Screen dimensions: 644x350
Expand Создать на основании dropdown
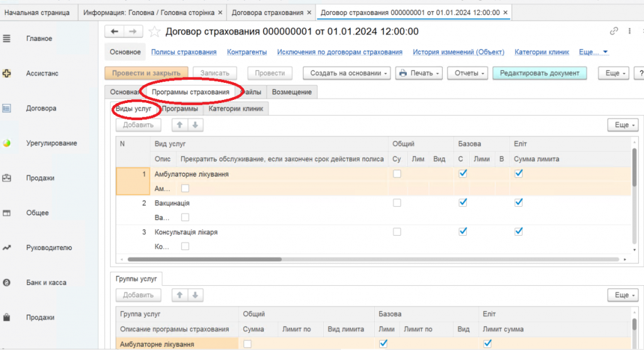pyautogui.click(x=350, y=74)
